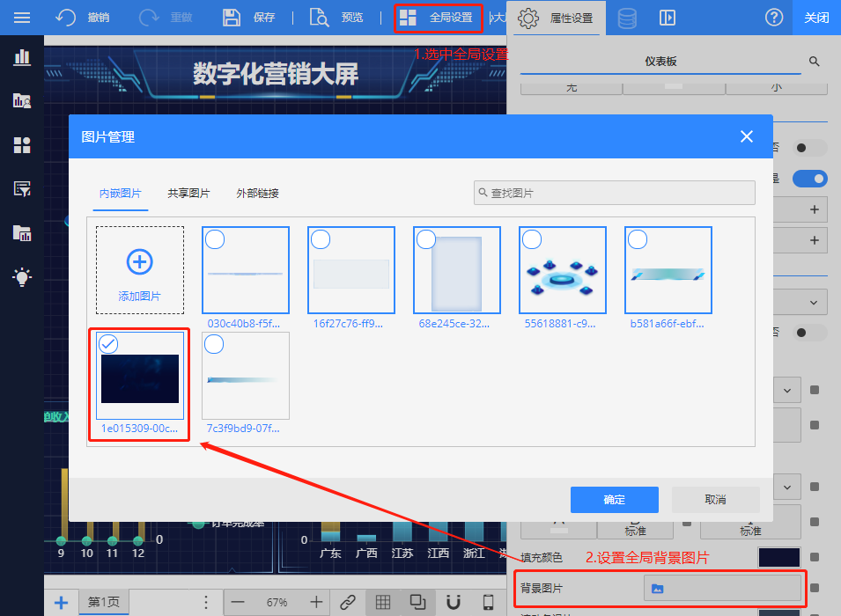Image resolution: width=841 pixels, height=616 pixels.
Task: Open the hamburger menu at top left
Action: click(x=22, y=18)
